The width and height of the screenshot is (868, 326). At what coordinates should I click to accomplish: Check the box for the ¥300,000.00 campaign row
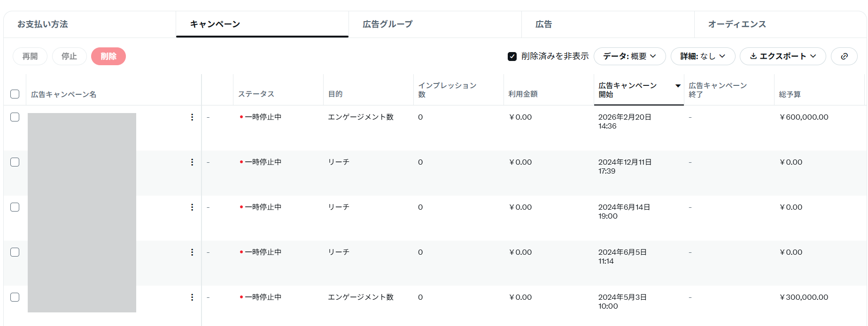(15, 297)
